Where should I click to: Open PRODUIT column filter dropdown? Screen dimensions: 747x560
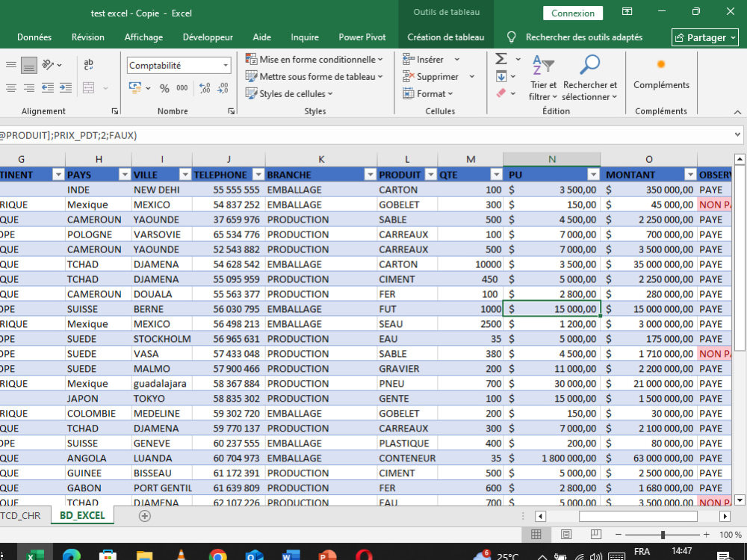(431, 175)
